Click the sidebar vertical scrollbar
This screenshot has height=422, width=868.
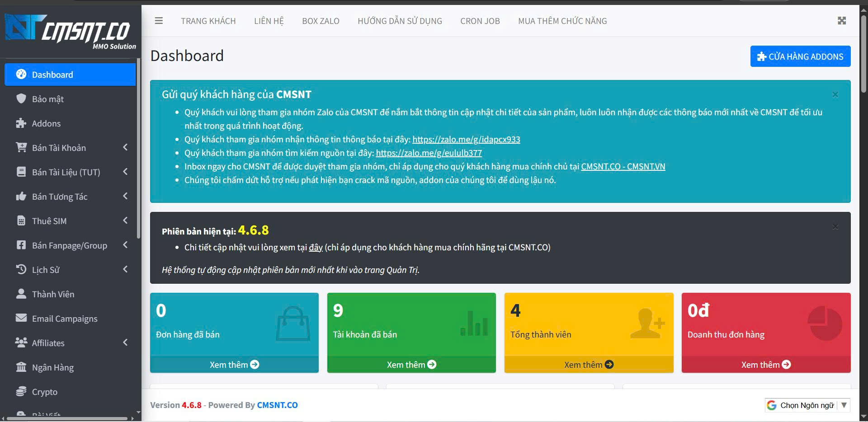pos(138,149)
